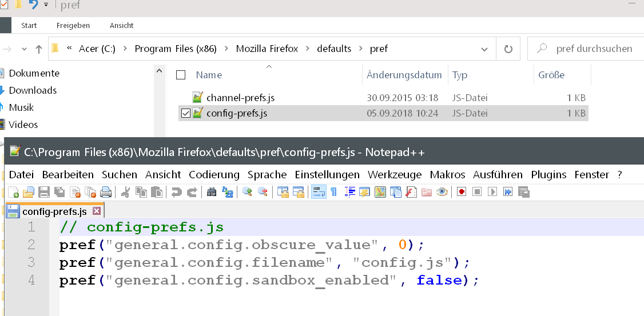Click the Explorer refresh button
This screenshot has width=644, height=316.
[x=508, y=49]
